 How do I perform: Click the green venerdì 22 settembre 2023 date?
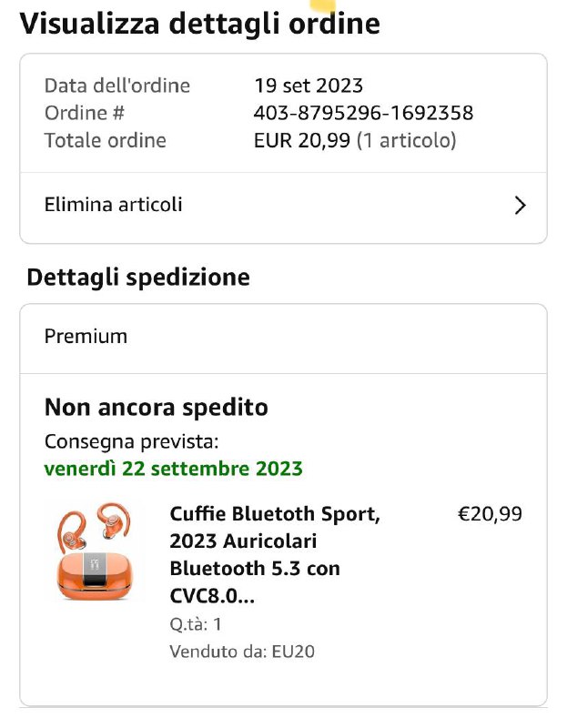pyautogui.click(x=174, y=469)
